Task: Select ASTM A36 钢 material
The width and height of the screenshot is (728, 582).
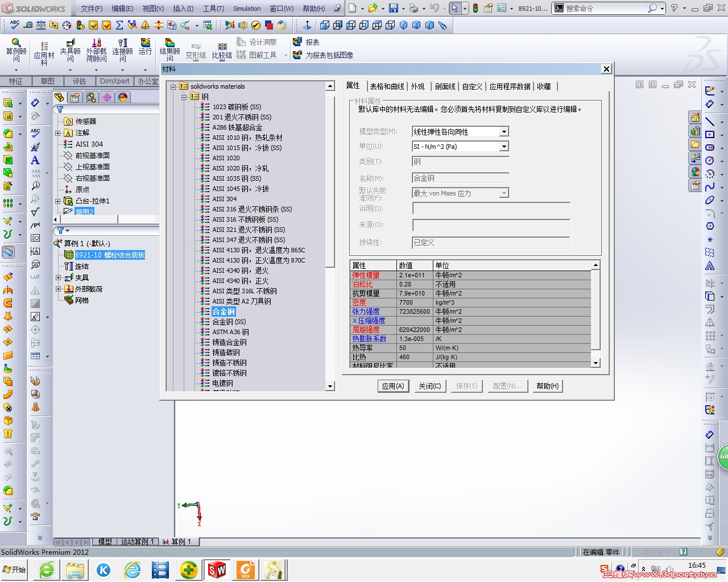Action: point(230,332)
